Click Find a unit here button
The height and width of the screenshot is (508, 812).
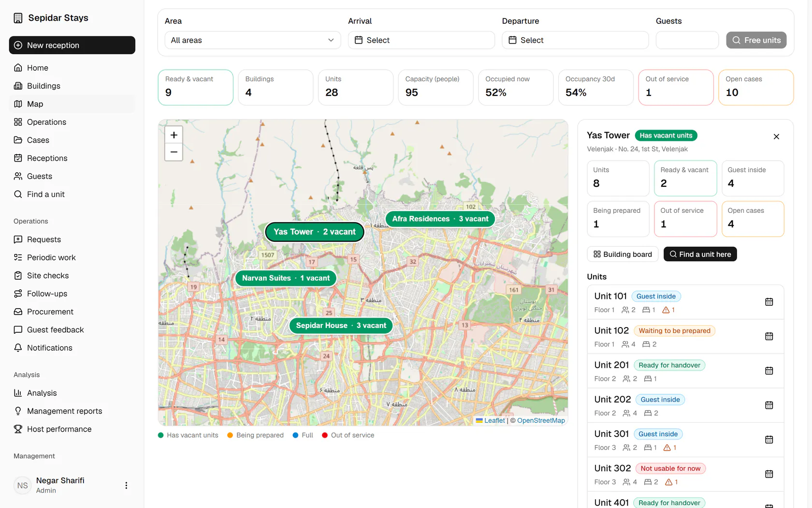coord(700,254)
